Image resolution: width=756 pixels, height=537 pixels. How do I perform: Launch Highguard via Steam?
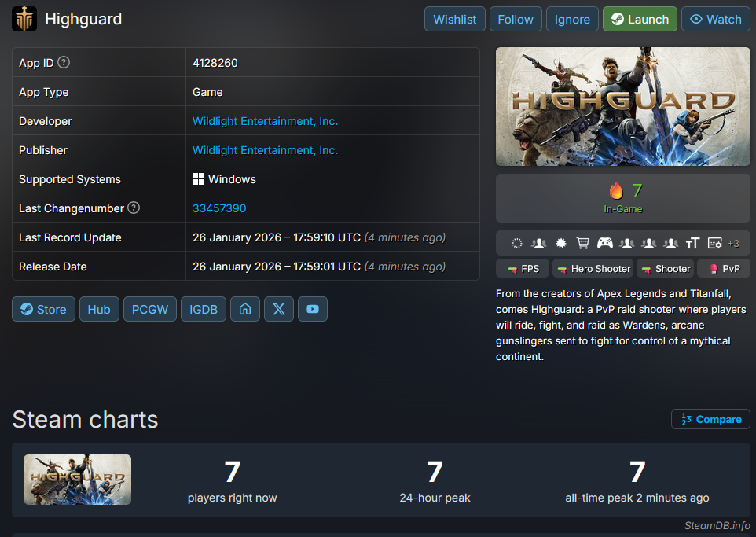pos(640,19)
